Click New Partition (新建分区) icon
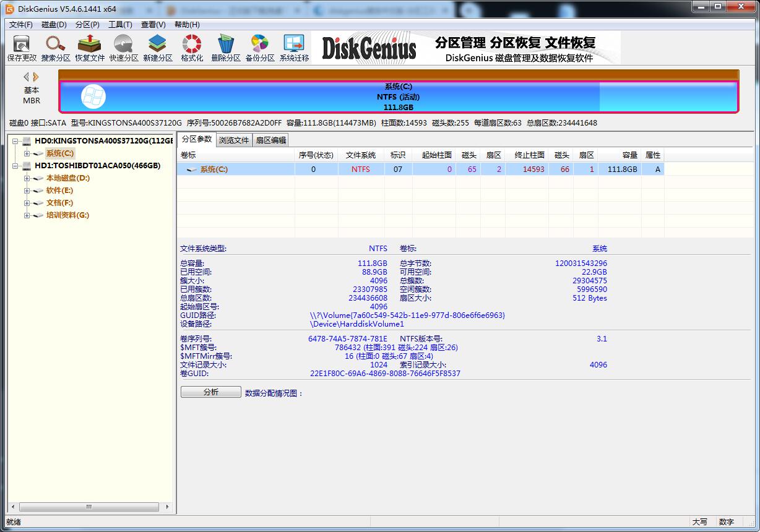This screenshot has height=532, width=760. 158,48
